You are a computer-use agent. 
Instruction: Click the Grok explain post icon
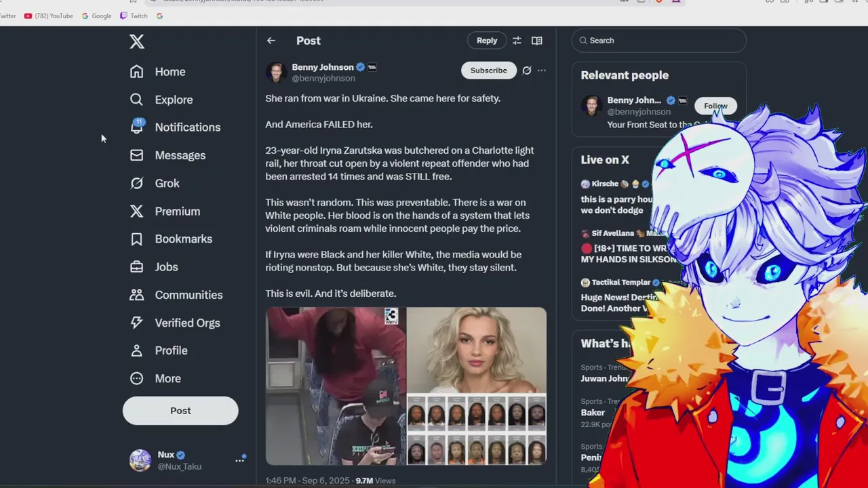click(x=526, y=70)
